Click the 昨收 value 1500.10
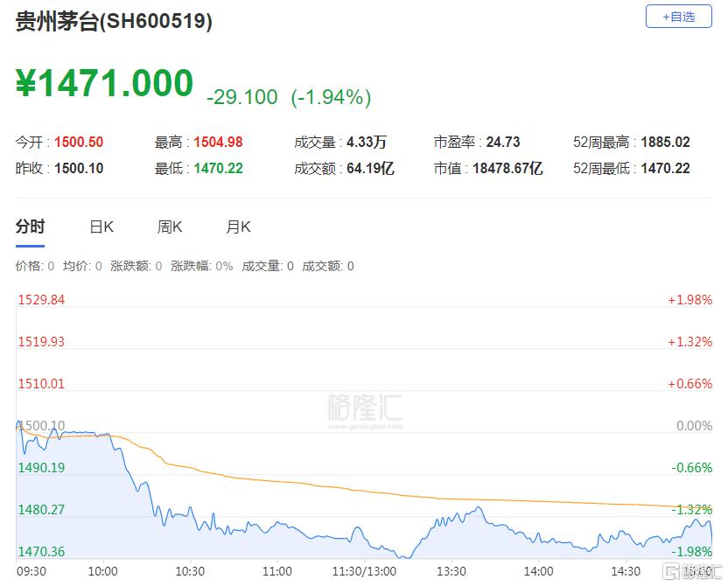The image size is (728, 586). click(x=79, y=168)
